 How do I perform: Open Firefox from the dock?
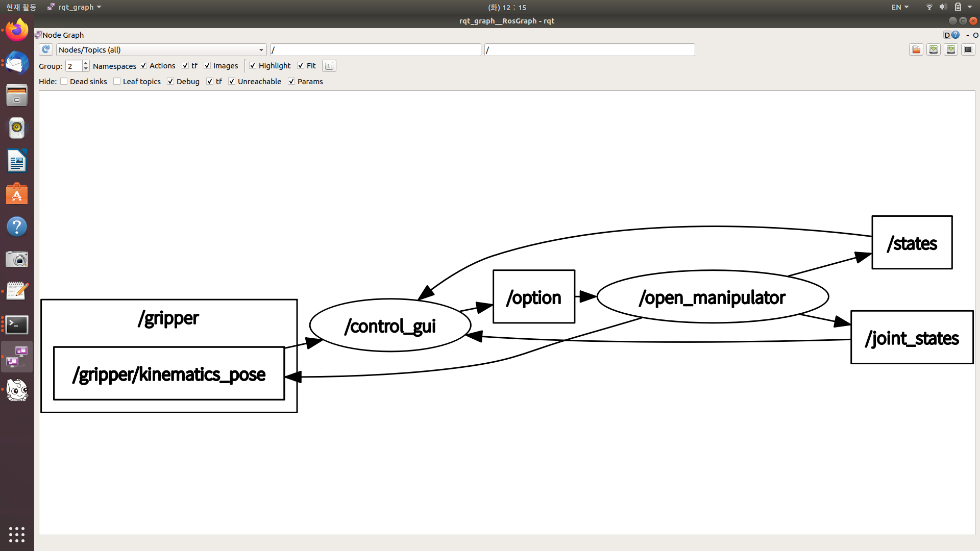point(17,30)
